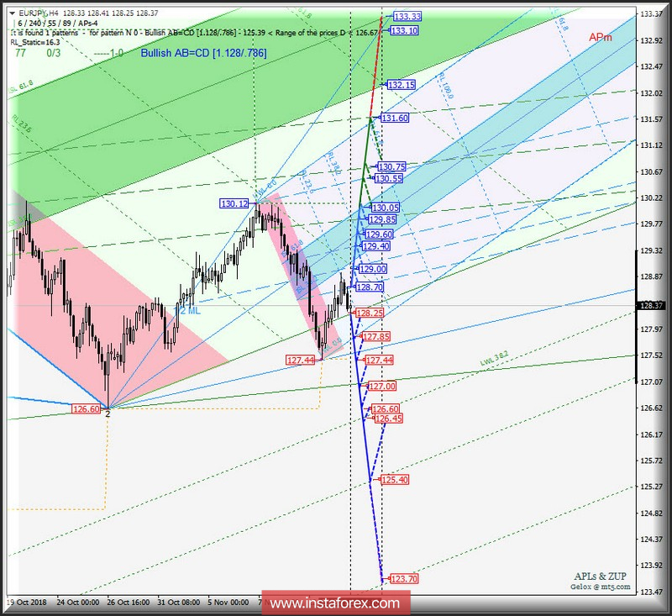The height and width of the screenshot is (616, 672).
Task: Select the green 0/3 indicator text
Action: click(54, 53)
